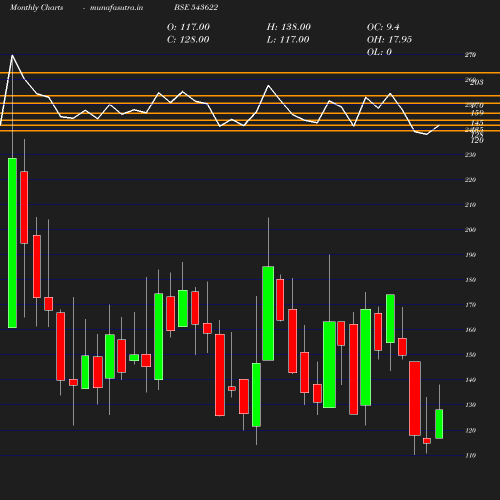Click the 200 price axis label
The width and height of the screenshot is (500, 500).
click(470, 230)
